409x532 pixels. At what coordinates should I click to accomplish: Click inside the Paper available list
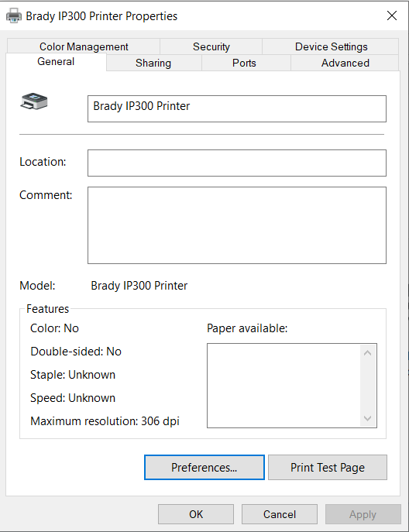(284, 386)
